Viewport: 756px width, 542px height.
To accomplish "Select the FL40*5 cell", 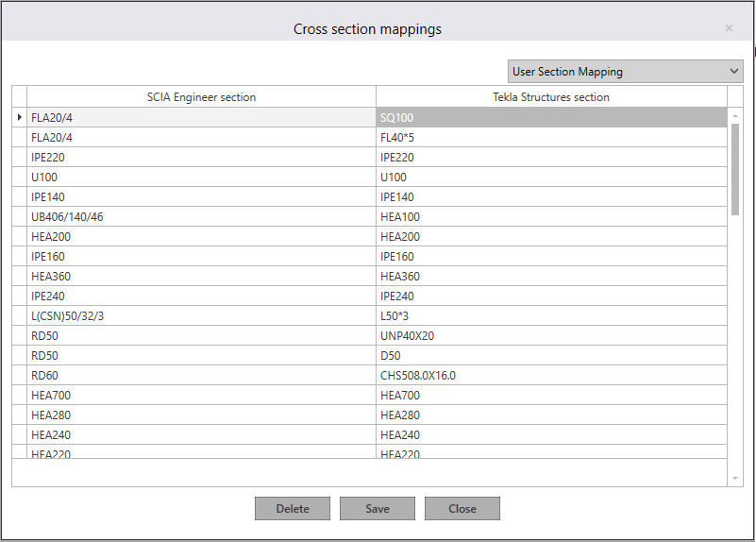I will 551,138.
